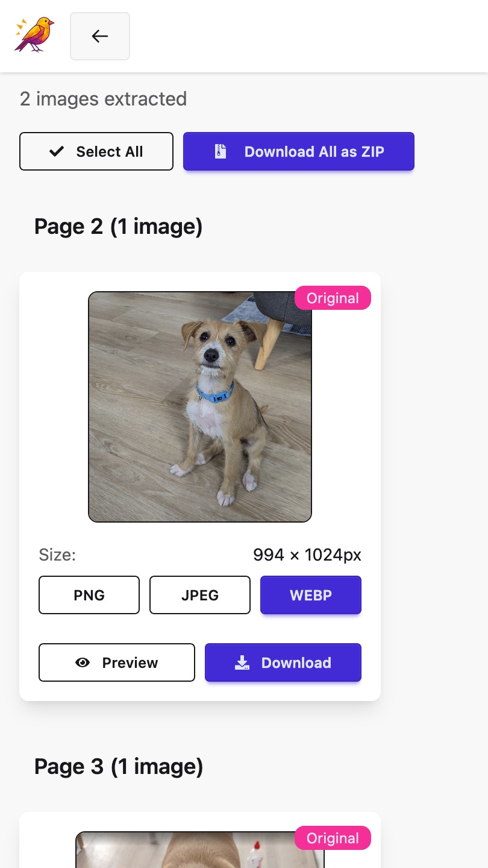Select PNG output format

[x=89, y=595]
